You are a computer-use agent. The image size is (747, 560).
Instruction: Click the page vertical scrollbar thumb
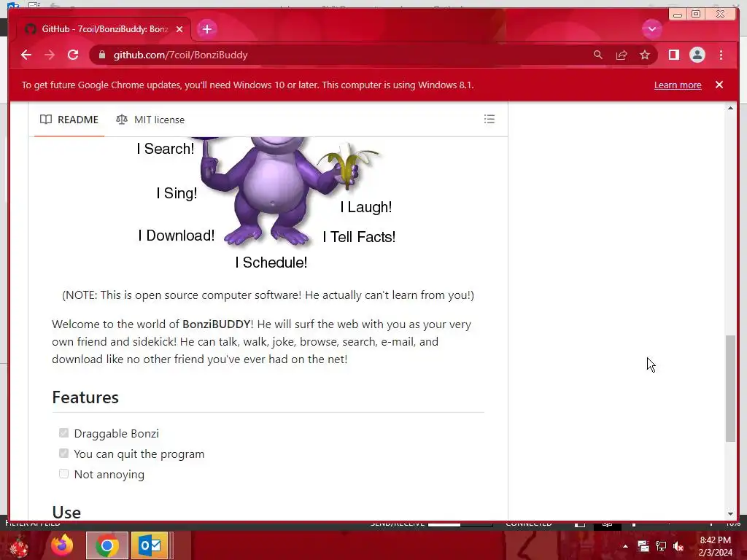point(730,388)
